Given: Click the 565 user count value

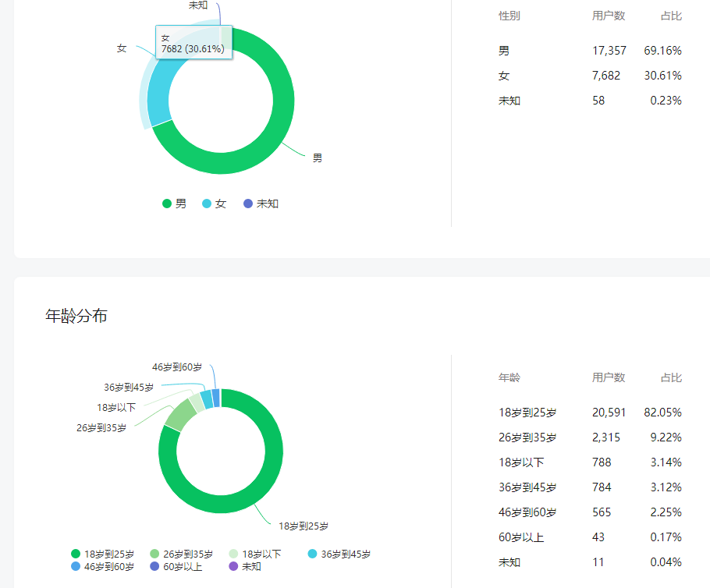Looking at the screenshot, I should pos(602,512).
